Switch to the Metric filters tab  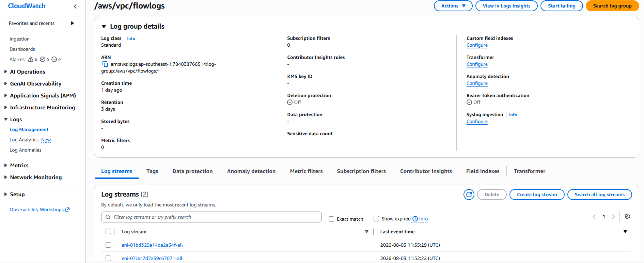pyautogui.click(x=306, y=171)
